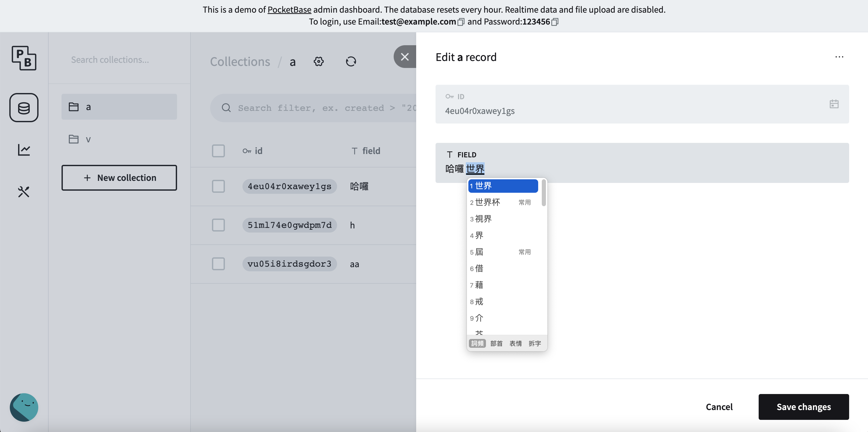Open Settings via the wrench icon
The image size is (868, 432).
(24, 192)
